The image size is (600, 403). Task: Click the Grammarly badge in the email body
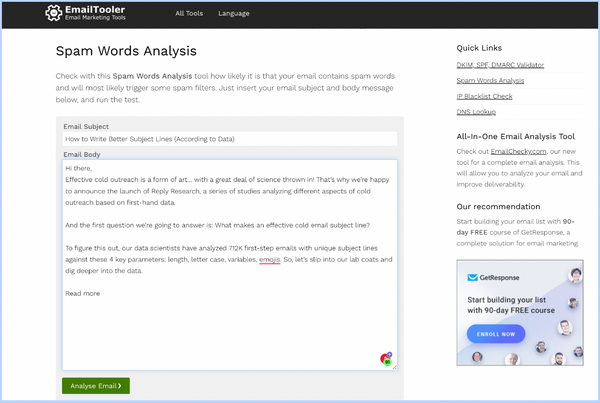[386, 358]
